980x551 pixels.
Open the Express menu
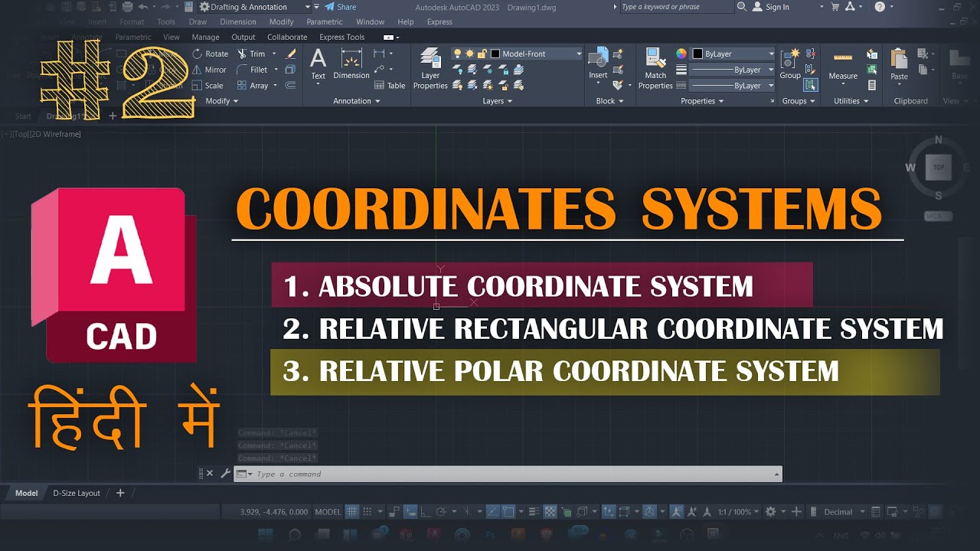click(x=439, y=22)
